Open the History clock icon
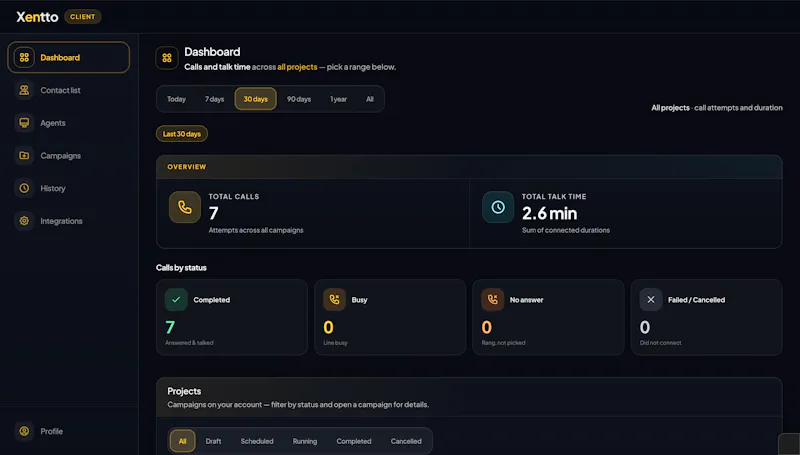 pos(24,188)
